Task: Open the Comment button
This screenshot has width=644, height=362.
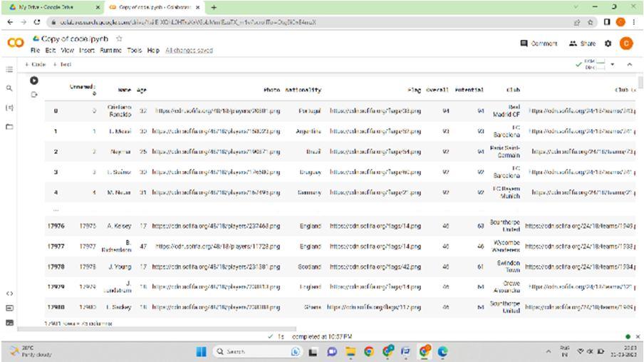Action: click(539, 43)
